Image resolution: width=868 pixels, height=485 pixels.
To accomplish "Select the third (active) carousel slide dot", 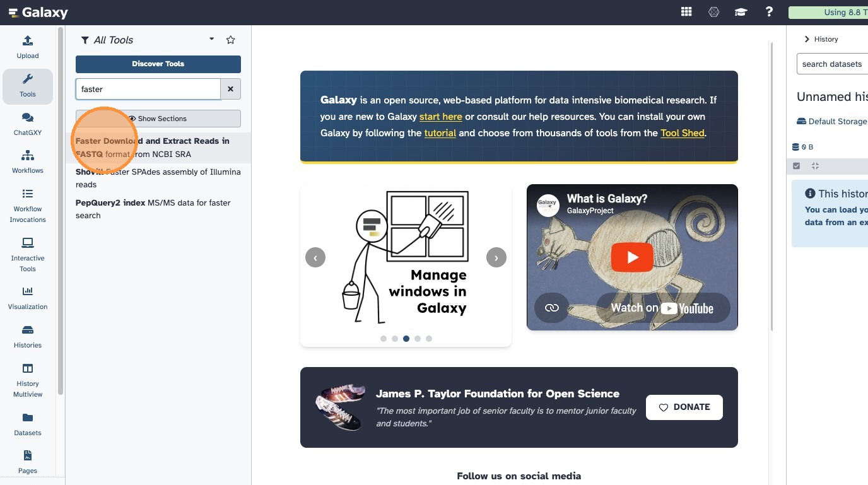I will pyautogui.click(x=406, y=339).
